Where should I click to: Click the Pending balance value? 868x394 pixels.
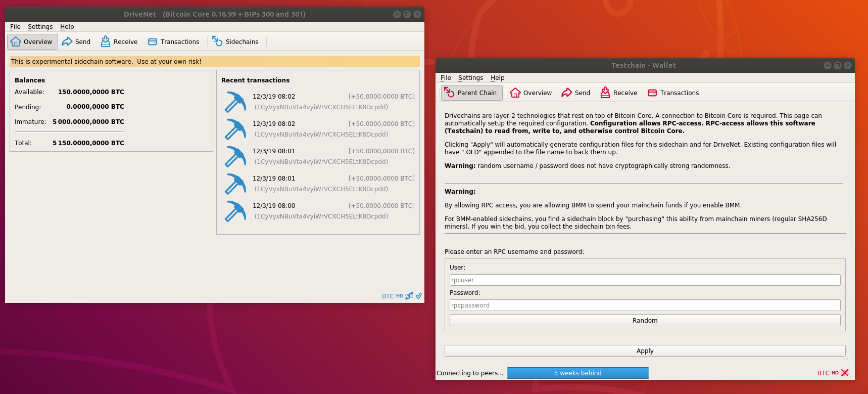pos(95,107)
